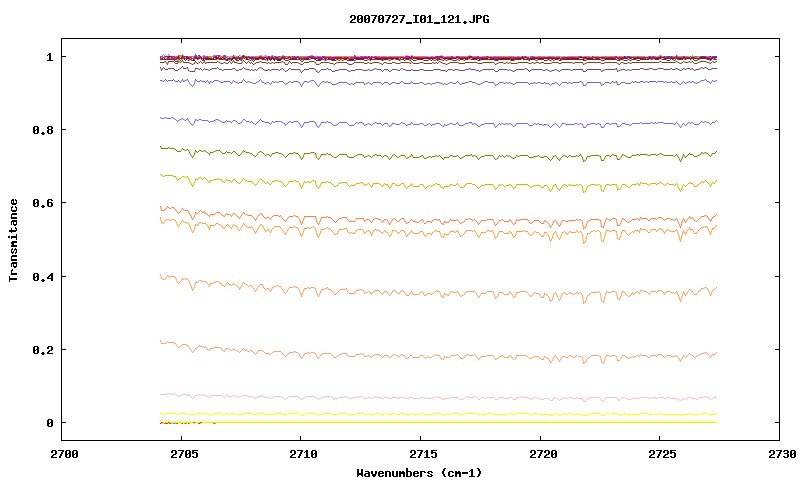Click the y-axis tick label 0
The image size is (800, 480).
click(49, 423)
